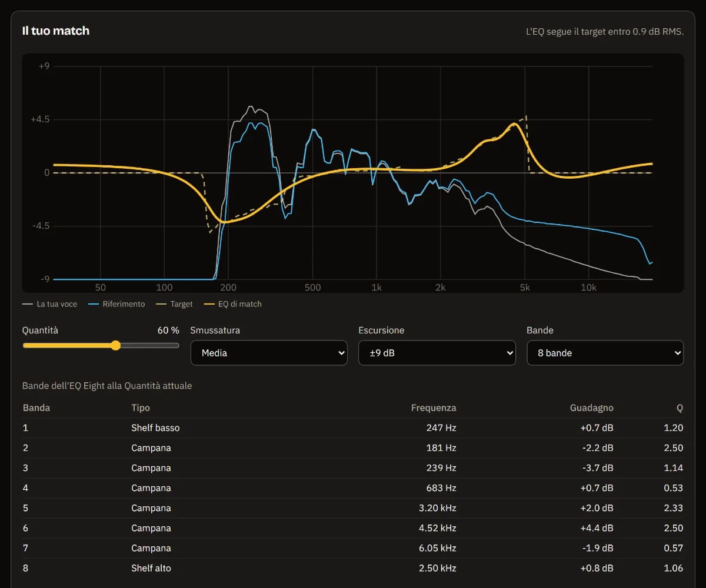
Task: Click the Q value '0.57'
Action: point(674,548)
